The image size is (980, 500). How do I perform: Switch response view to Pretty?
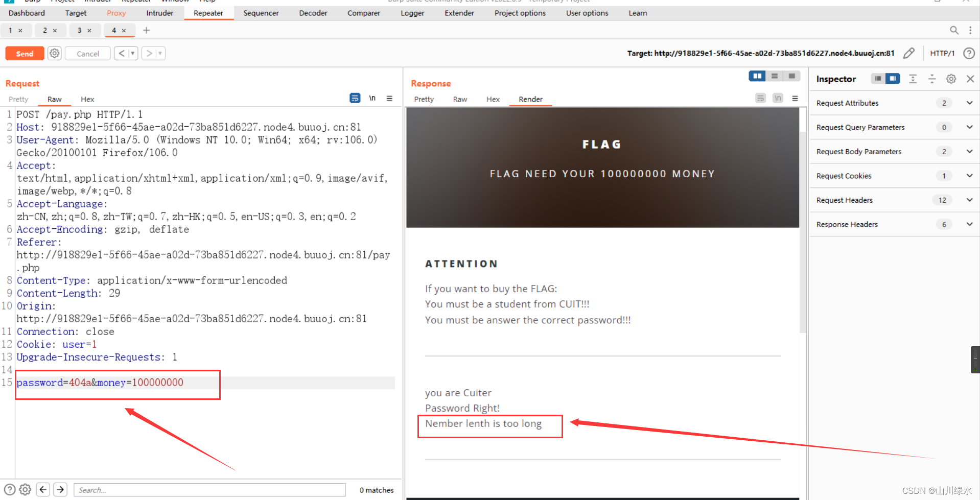tap(424, 99)
